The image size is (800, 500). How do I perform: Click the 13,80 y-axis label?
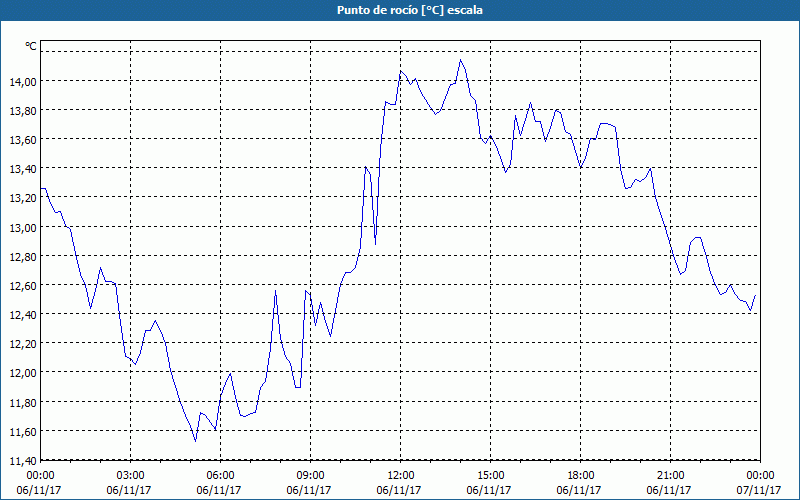[x=23, y=111]
